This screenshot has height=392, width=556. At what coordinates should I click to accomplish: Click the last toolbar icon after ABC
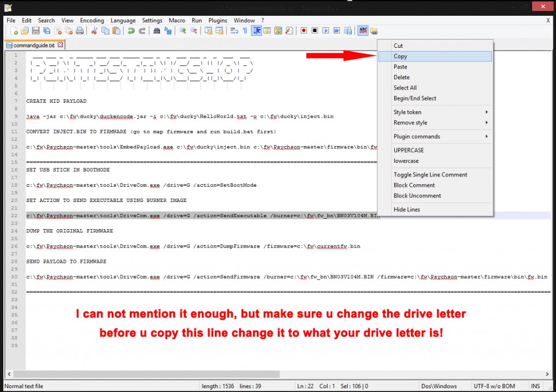click(374, 31)
